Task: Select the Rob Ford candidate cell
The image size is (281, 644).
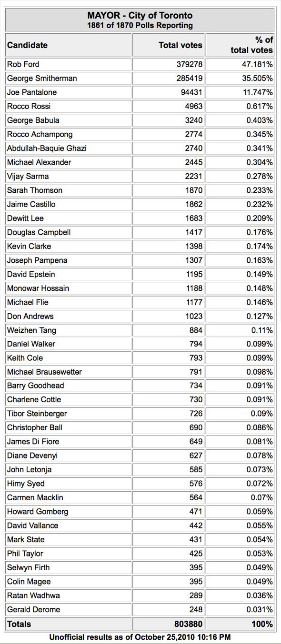Action: tap(68, 64)
